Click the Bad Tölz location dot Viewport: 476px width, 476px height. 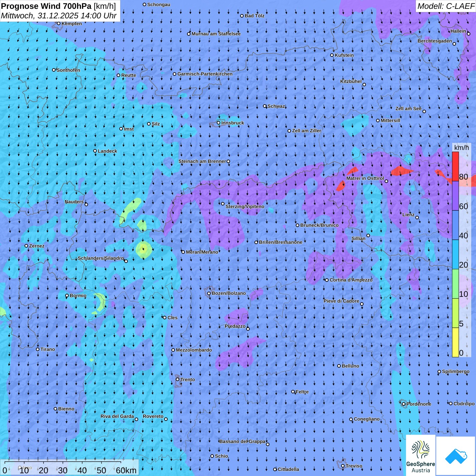(x=242, y=16)
